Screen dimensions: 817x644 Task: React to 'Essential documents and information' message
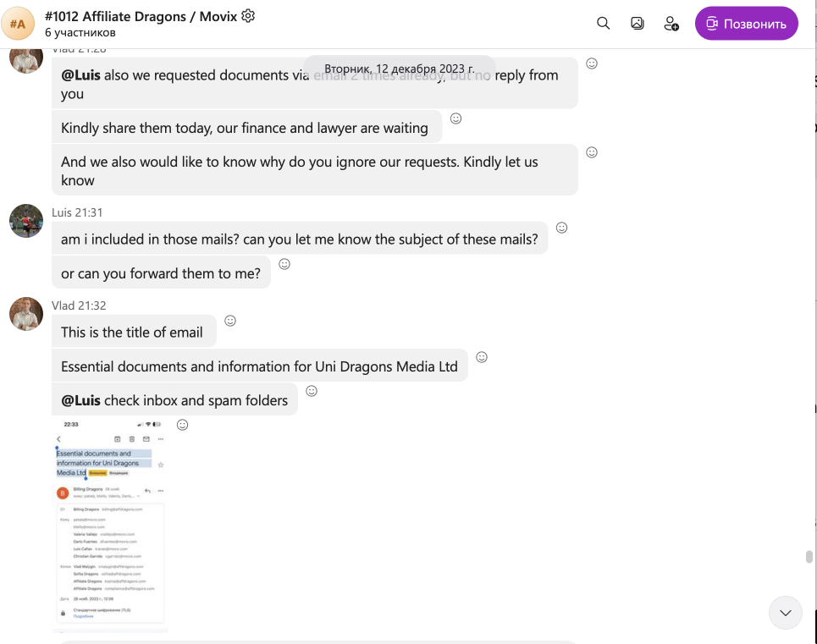[x=482, y=357]
